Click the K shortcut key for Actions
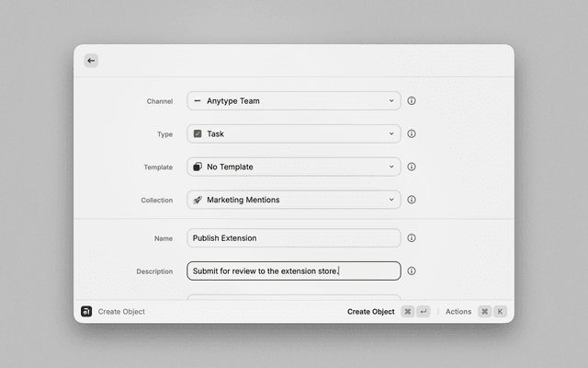This screenshot has width=588, height=368. pos(501,312)
